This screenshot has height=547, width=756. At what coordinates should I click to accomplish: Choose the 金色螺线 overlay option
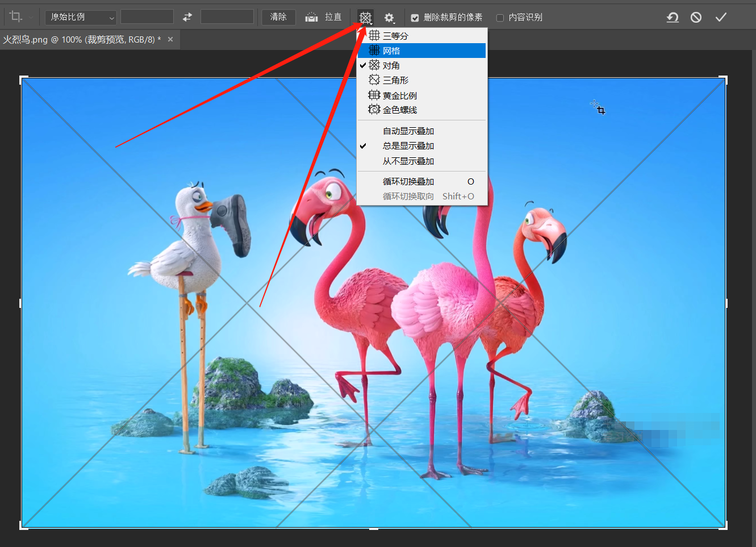tap(422, 110)
